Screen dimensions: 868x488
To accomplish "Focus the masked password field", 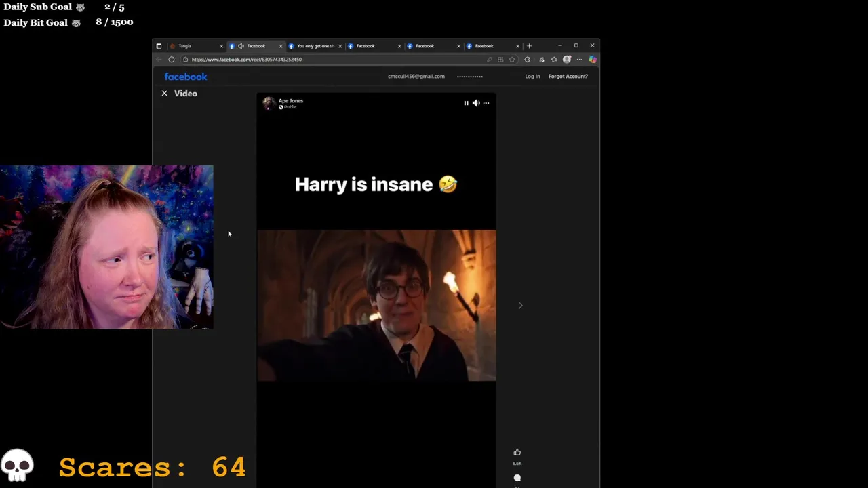I will click(470, 77).
